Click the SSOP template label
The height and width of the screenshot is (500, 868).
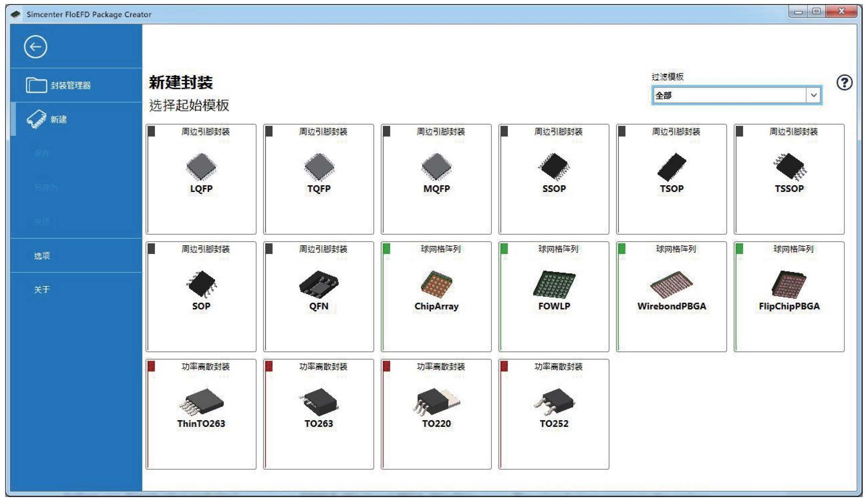coord(554,189)
